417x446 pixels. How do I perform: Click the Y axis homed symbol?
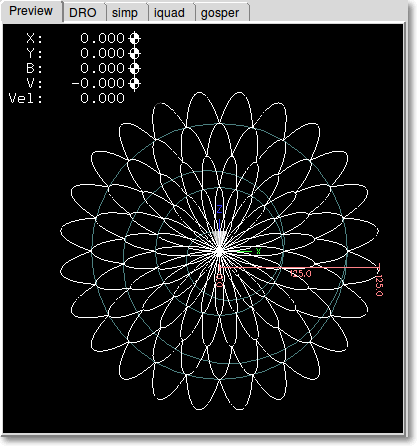coord(134,53)
